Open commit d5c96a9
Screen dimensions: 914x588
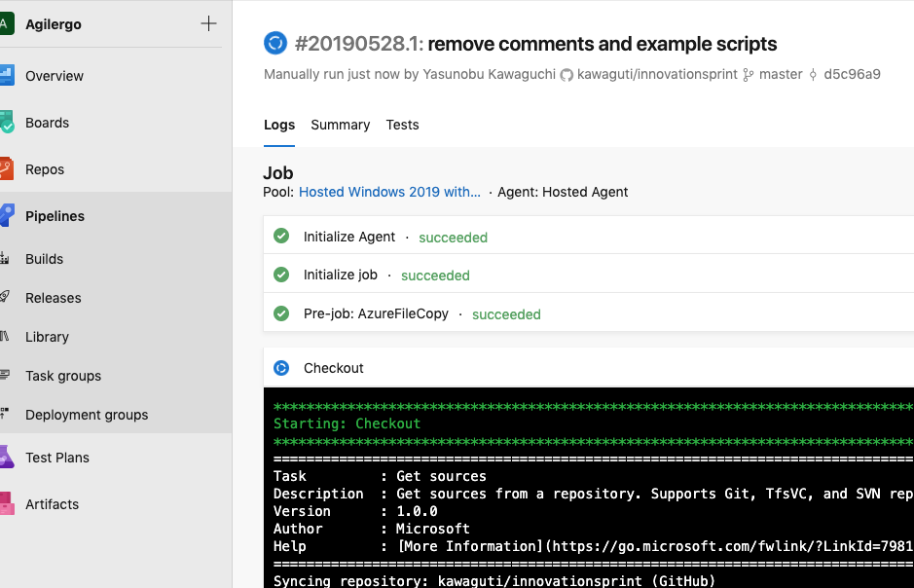pyautogui.click(x=852, y=74)
